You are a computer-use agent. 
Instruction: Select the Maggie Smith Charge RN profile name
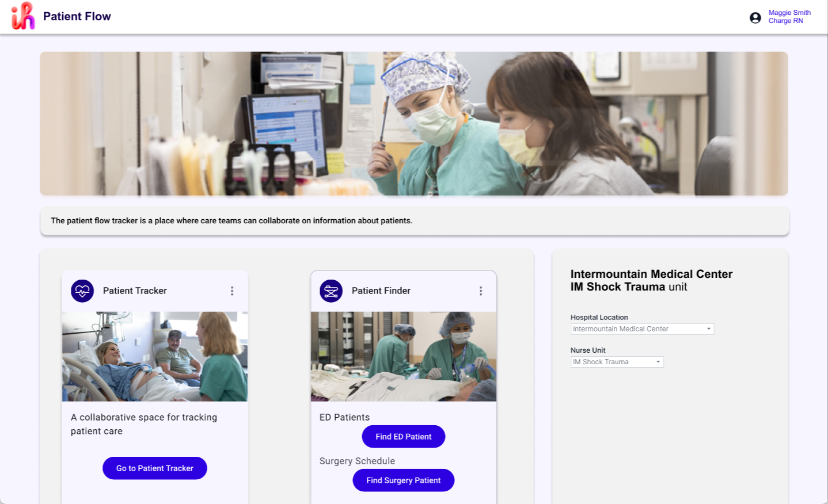(789, 17)
